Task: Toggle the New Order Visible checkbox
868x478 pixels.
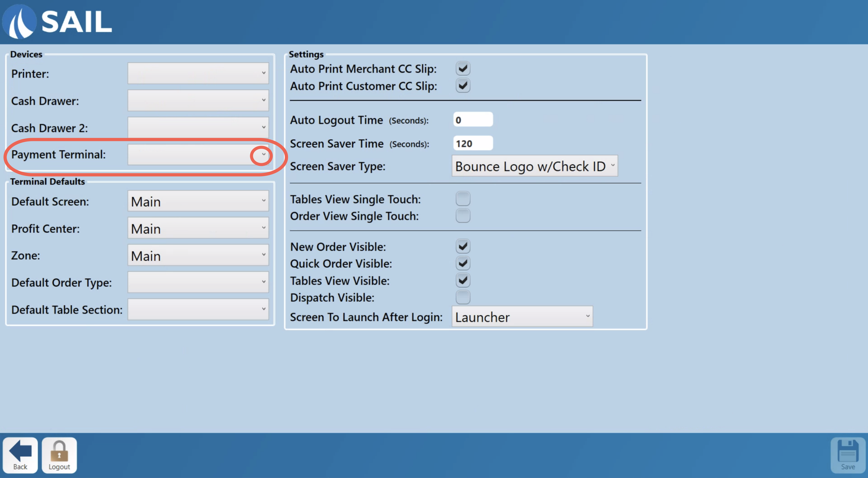Action: pos(463,246)
